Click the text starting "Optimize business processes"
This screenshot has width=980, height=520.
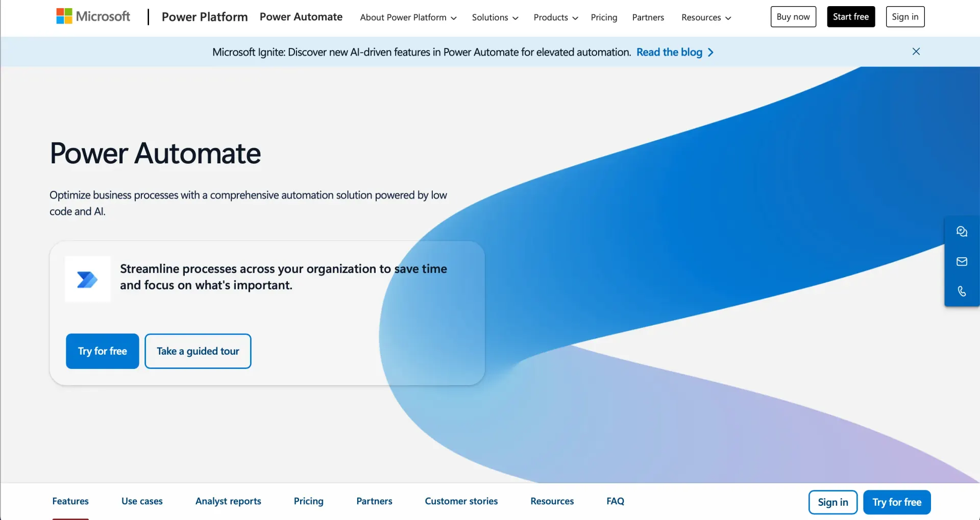click(248, 203)
